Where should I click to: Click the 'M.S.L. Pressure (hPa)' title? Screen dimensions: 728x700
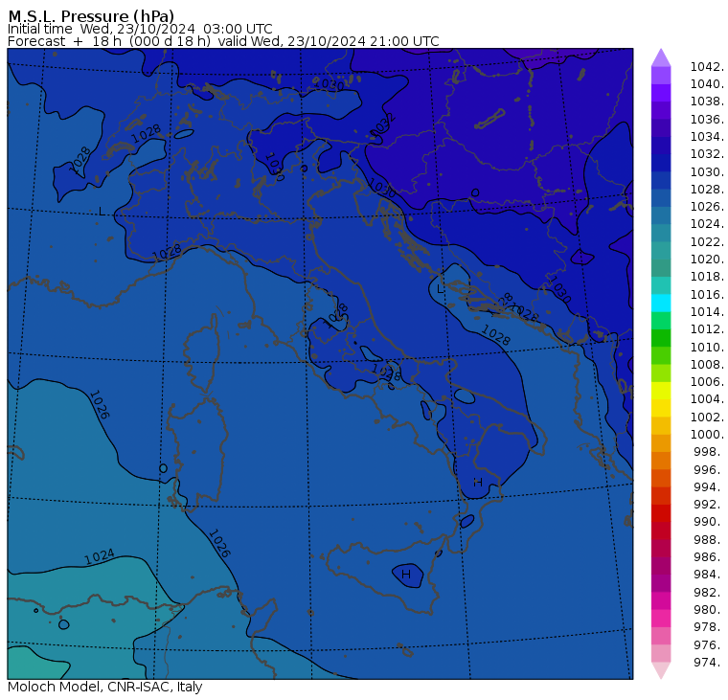[x=91, y=16]
